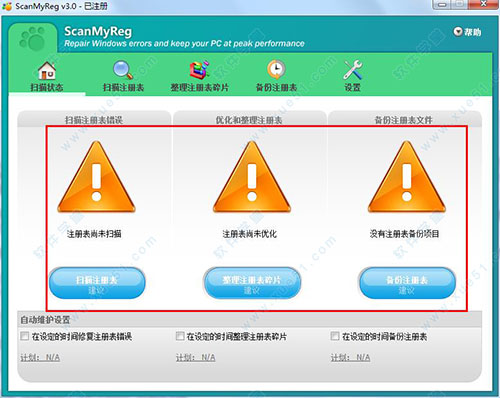Click the blue 备份注册表 button
The image size is (500, 398).
(x=407, y=283)
